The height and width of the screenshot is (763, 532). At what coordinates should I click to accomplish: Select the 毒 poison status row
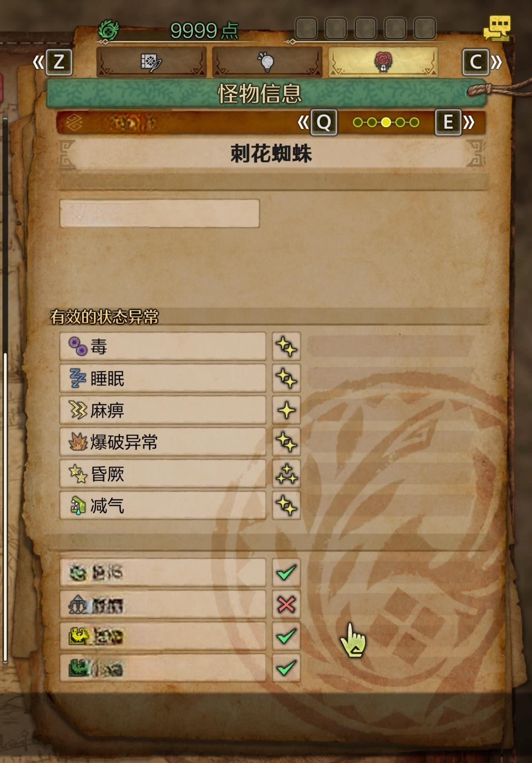pyautogui.click(x=163, y=347)
